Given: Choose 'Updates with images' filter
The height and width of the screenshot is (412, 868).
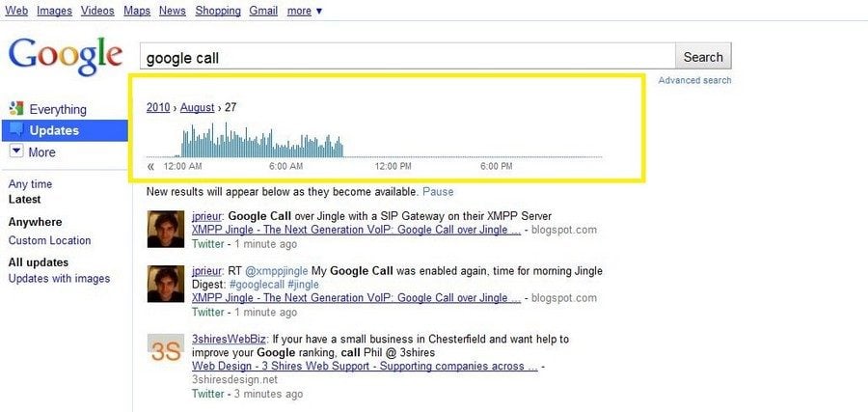Looking at the screenshot, I should point(59,279).
